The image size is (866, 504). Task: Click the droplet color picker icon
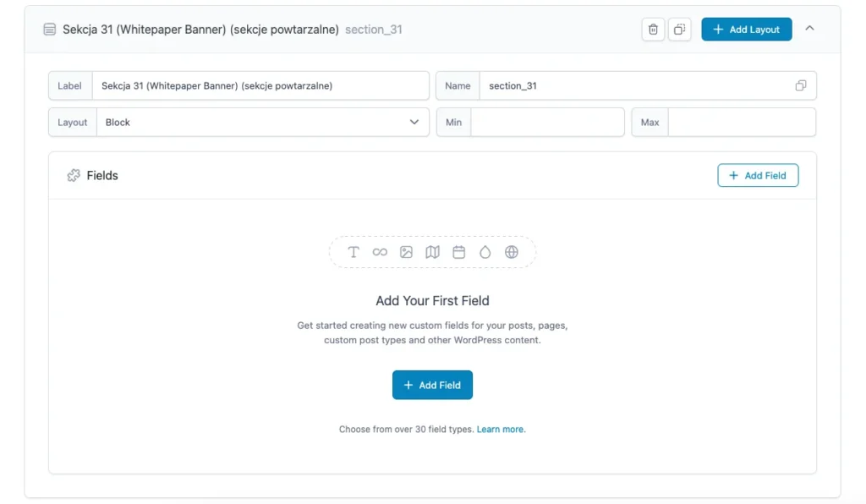pyautogui.click(x=485, y=252)
